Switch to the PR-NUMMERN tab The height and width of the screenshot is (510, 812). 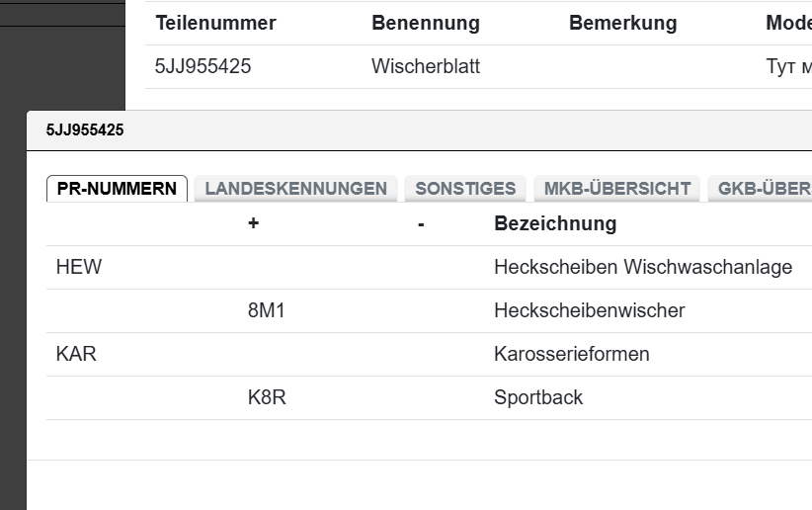117,189
